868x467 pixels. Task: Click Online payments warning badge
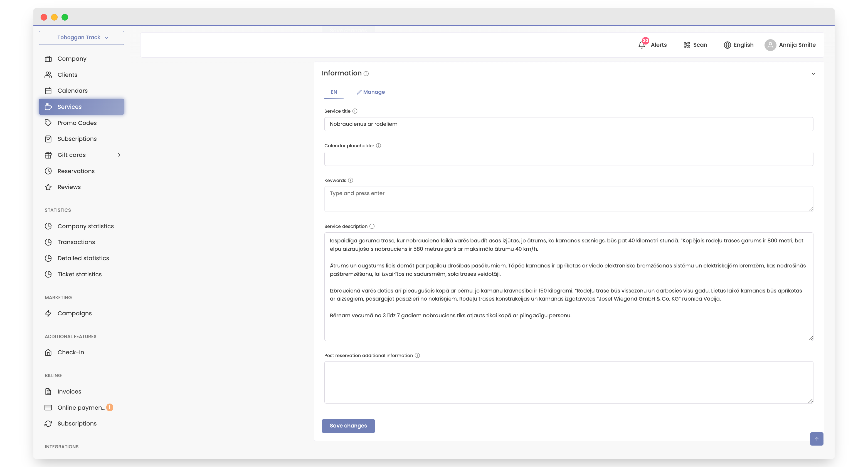pyautogui.click(x=110, y=407)
